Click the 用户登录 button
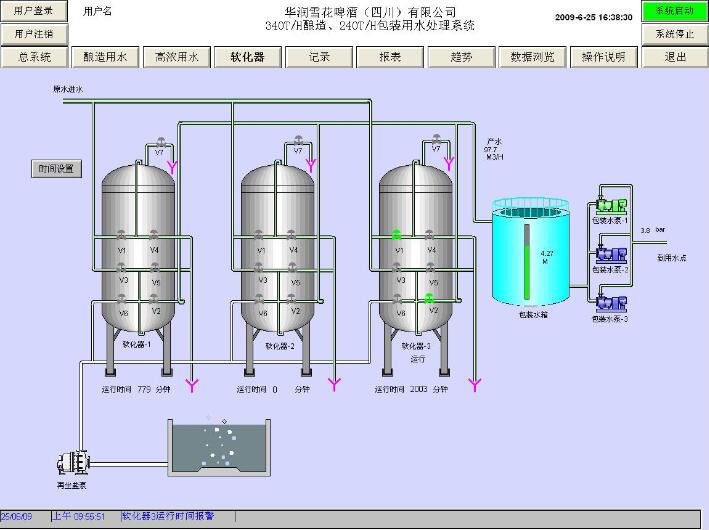 (34, 11)
